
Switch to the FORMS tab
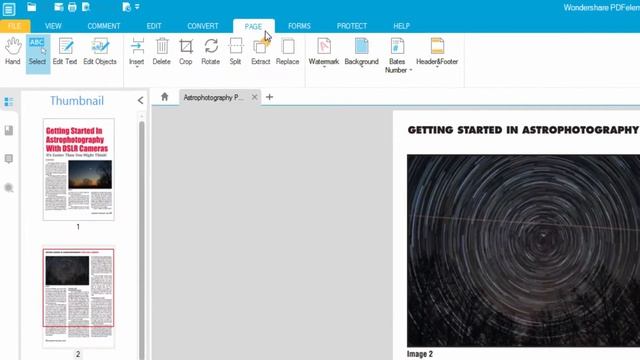pos(299,26)
